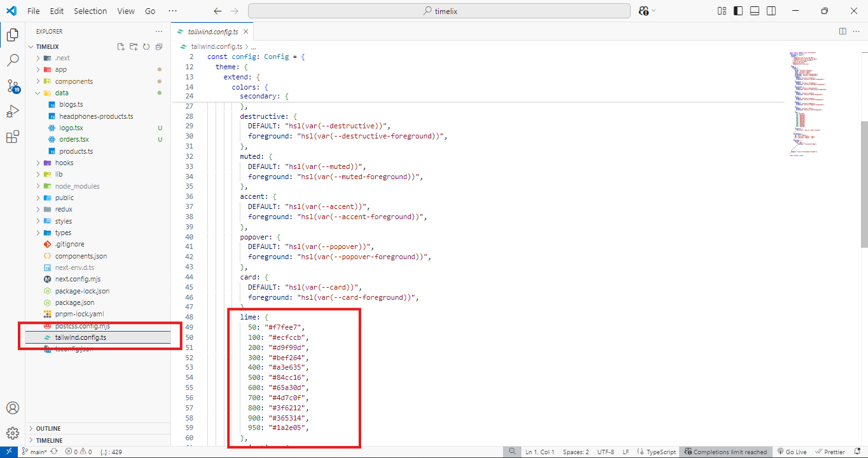The height and width of the screenshot is (458, 868).
Task: Open editor More Actions ellipsis
Action: [857, 31]
